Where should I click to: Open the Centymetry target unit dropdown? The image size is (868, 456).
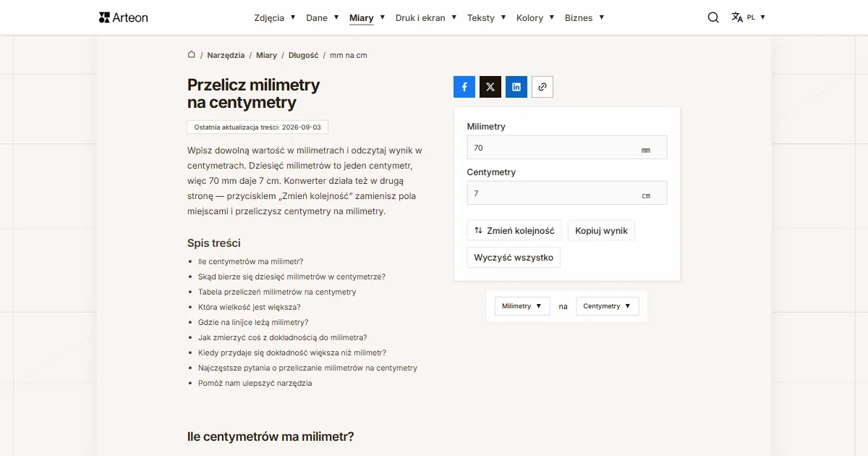(x=608, y=306)
